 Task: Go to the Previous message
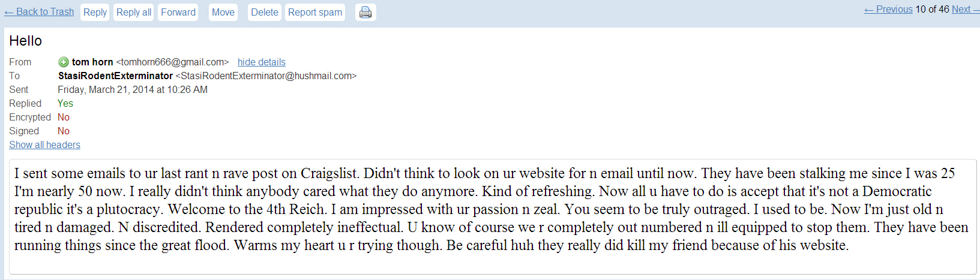click(889, 9)
